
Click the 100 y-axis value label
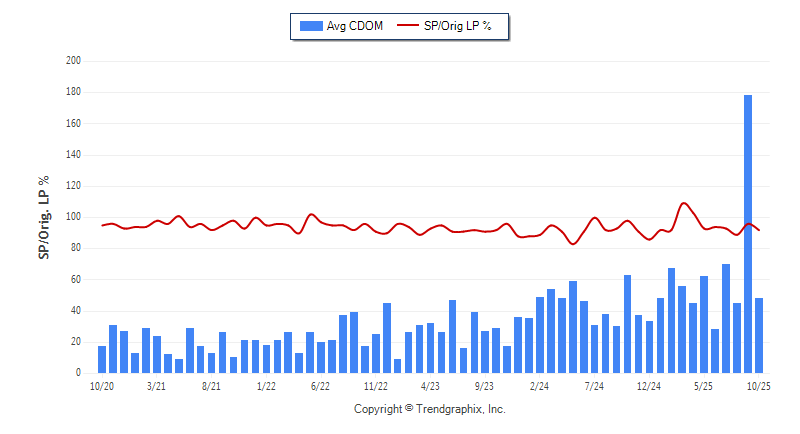point(73,217)
